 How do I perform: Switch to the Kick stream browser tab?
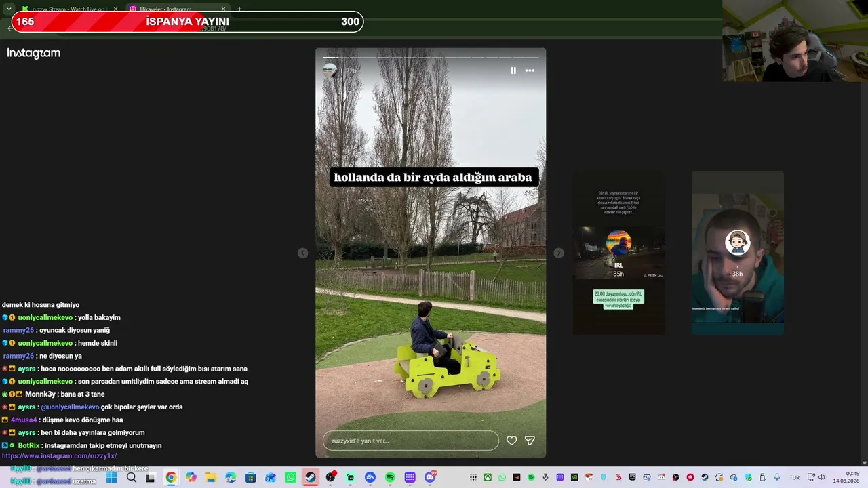(68, 9)
